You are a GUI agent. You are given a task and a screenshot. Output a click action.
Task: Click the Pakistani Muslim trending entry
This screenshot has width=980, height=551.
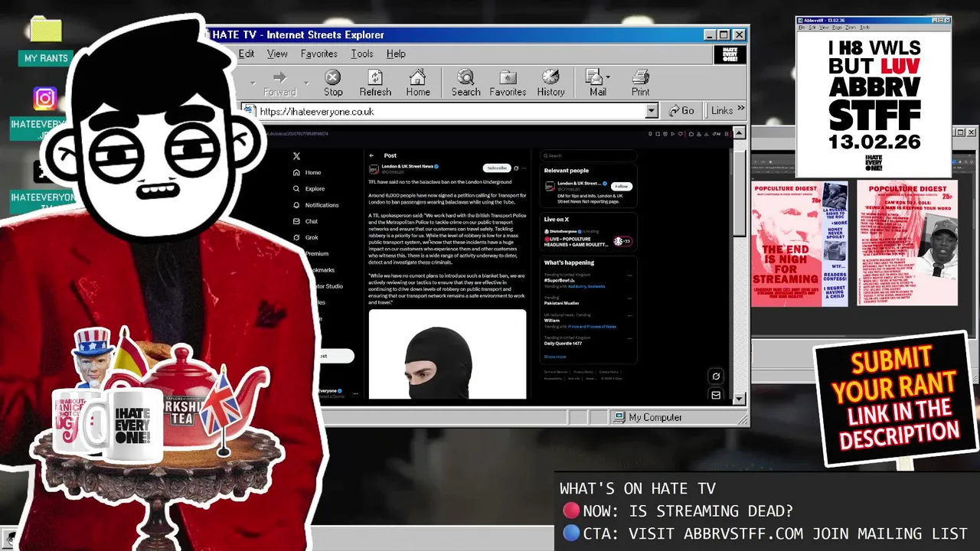tap(561, 303)
